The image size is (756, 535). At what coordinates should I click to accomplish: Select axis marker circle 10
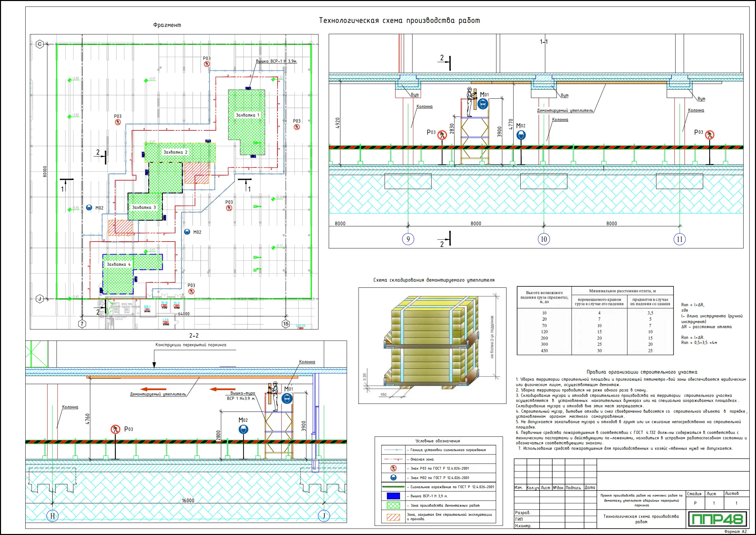pos(544,239)
